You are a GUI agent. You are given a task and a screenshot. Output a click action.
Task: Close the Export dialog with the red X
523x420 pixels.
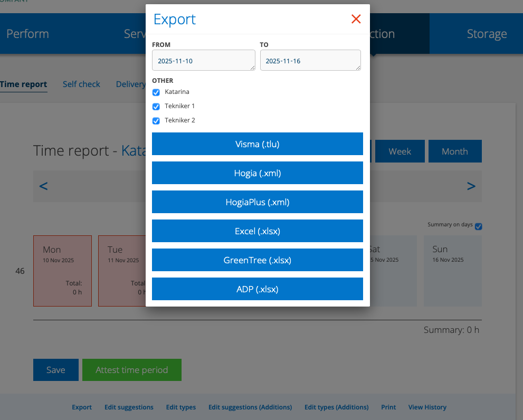356,19
